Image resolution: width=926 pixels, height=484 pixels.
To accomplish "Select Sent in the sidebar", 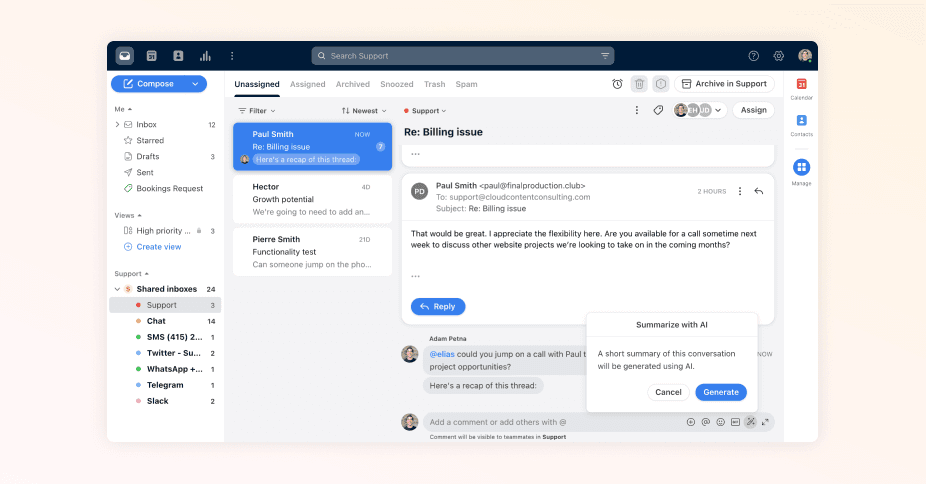I will click(x=165, y=172).
